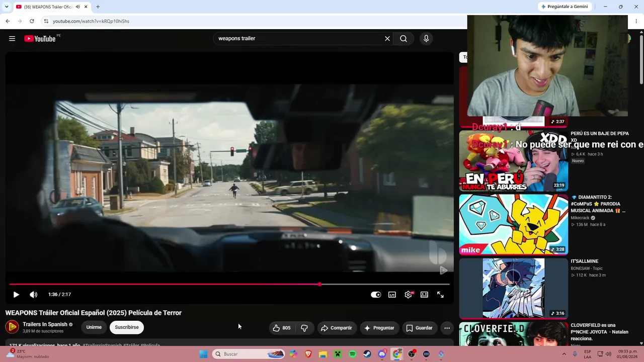Image resolution: width=644 pixels, height=362 pixels.
Task: Open the clock and date panel
Action: (626, 354)
